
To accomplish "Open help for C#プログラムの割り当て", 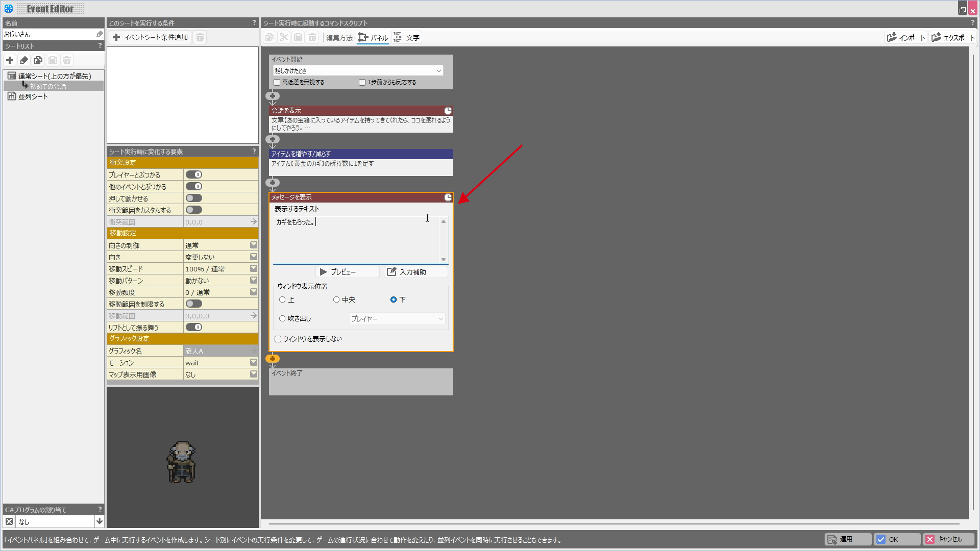I will click(100, 510).
